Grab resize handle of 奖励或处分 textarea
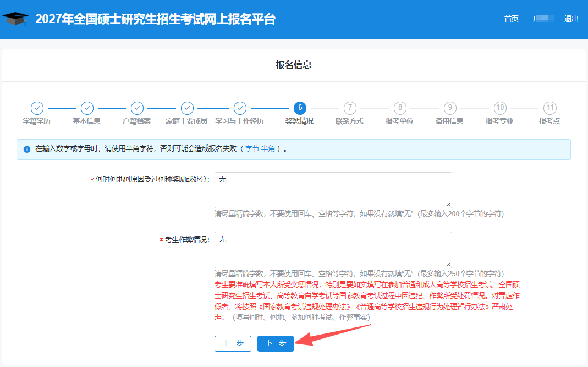This screenshot has width=588, height=367. coord(448,204)
